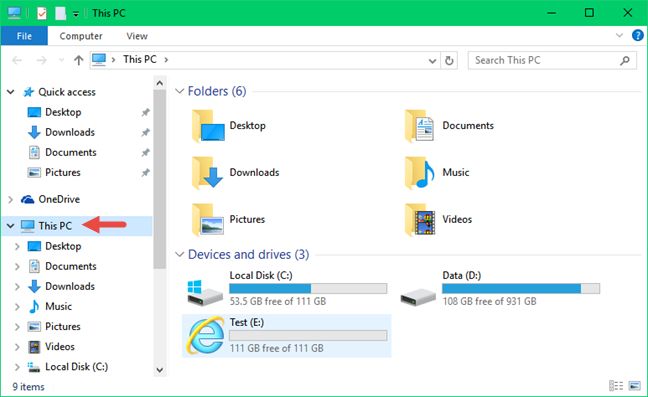
Task: Open the Computer ribbon tab
Action: click(81, 36)
